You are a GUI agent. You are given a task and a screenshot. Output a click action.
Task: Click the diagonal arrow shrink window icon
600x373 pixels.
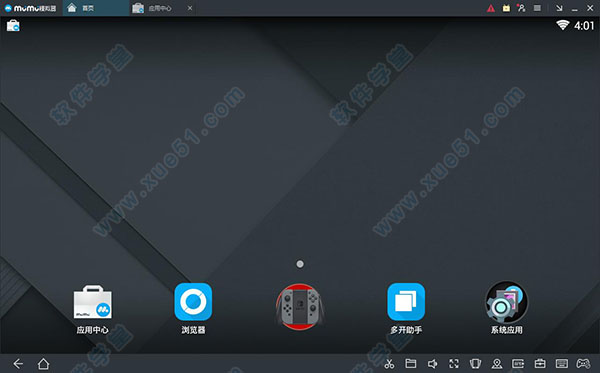coord(559,8)
